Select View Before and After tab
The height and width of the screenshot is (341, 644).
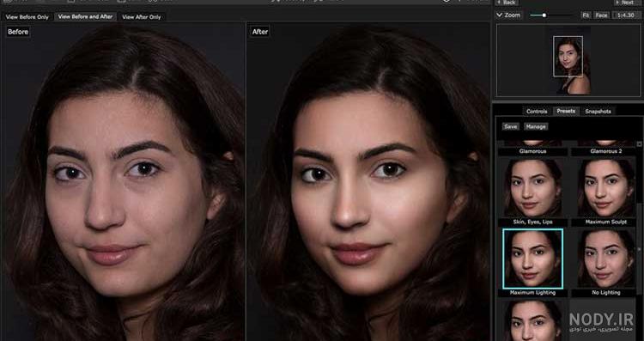[x=85, y=17]
